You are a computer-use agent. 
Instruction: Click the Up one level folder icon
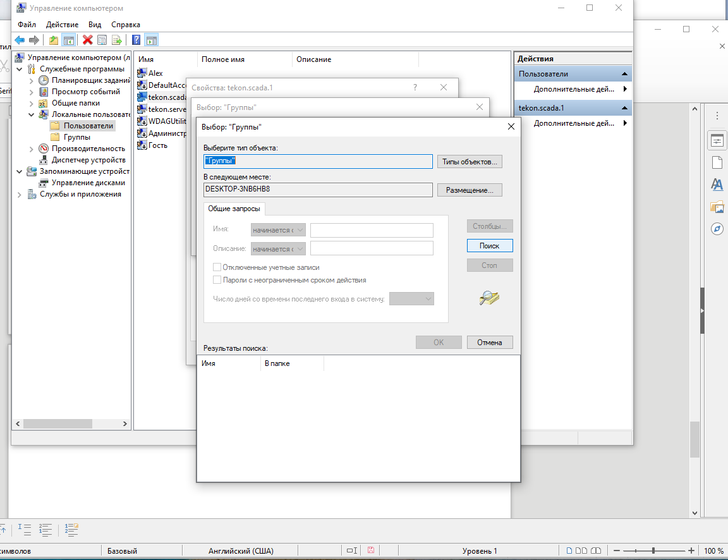pos(54,40)
